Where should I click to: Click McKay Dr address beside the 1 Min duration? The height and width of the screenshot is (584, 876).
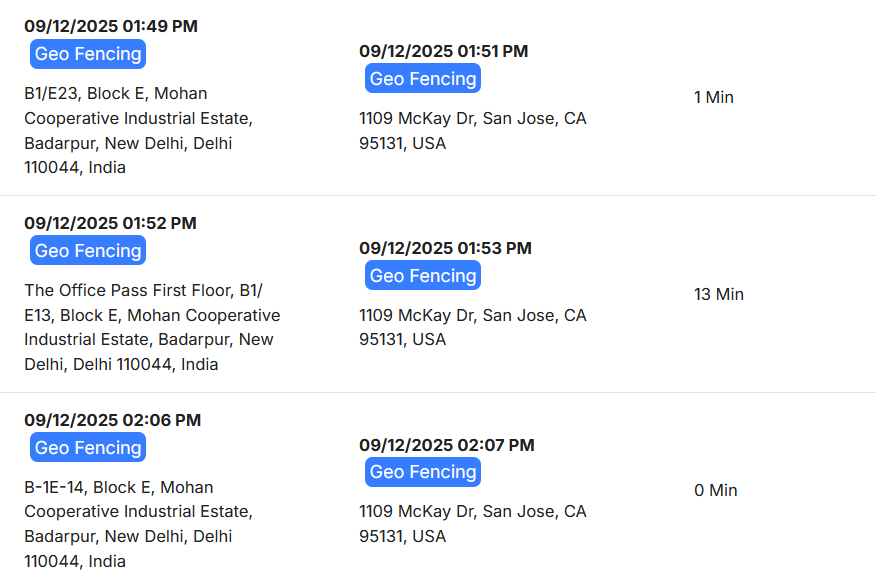tap(472, 130)
